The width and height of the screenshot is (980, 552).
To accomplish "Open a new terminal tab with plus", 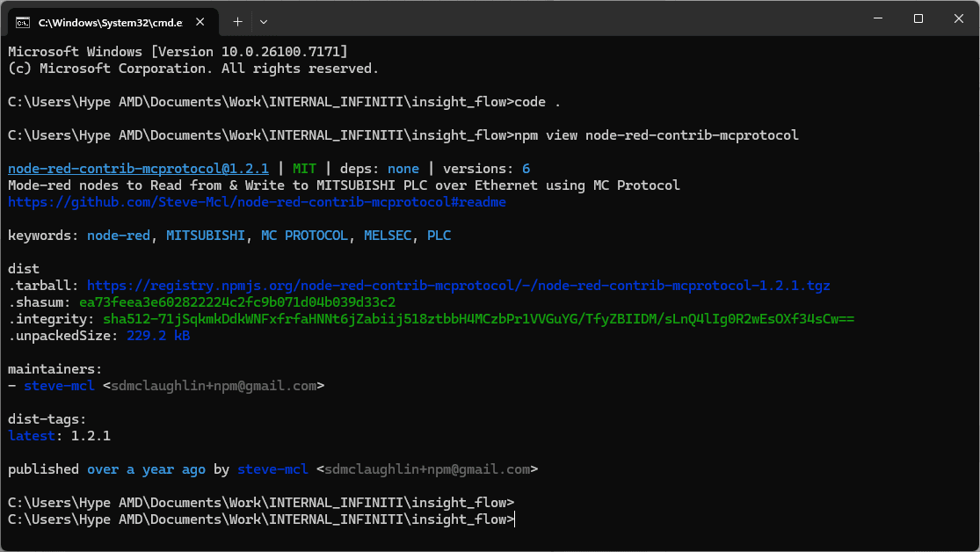I will point(237,22).
